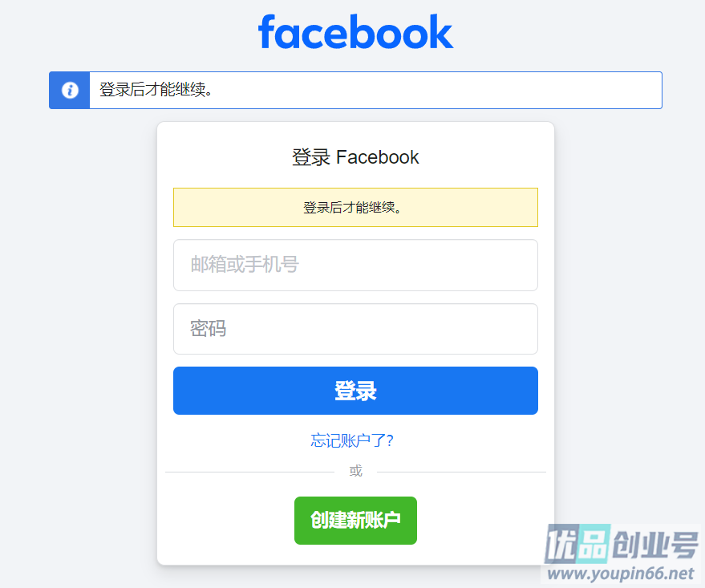The height and width of the screenshot is (588, 705).
Task: Click the 创业号 part of the watermark
Action: [656, 545]
